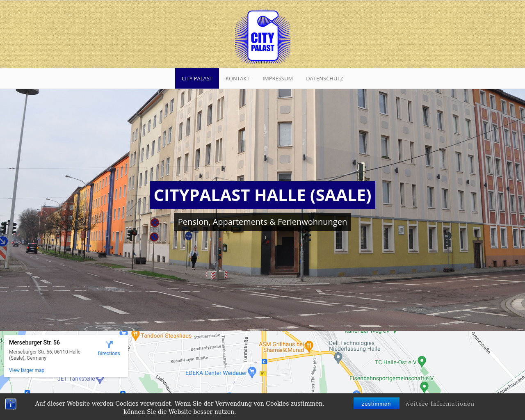The height and width of the screenshot is (420, 525).
Task: Click the Rudolf-Haym-Straße street label
Action: pos(189,360)
